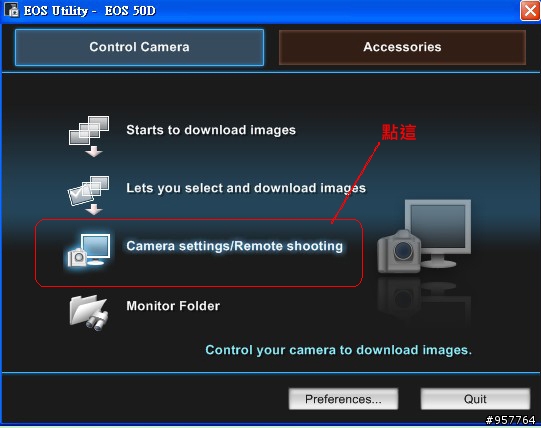Click the 'Control your camera to download images.' text
The image size is (541, 428).
338,350
